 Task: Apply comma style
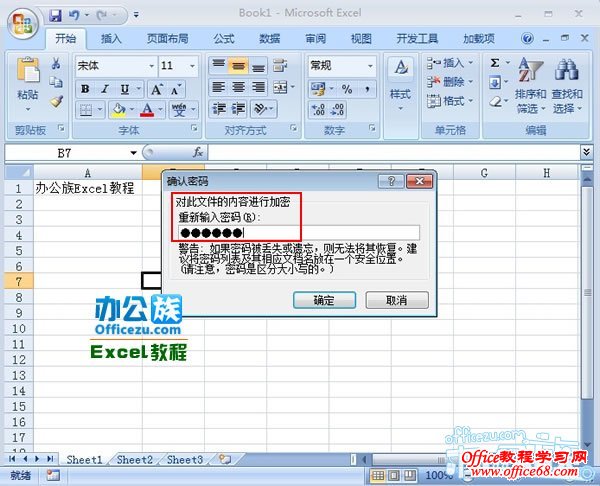point(367,89)
